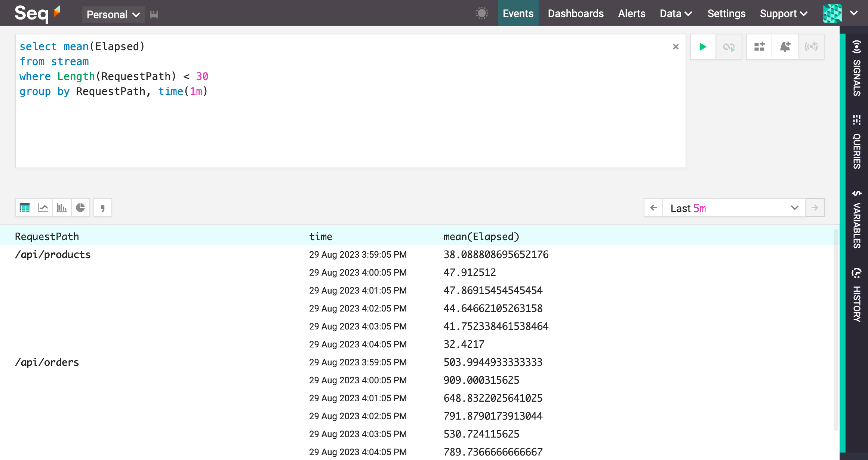Screen dimensions: 868x460
Task: Show results as table view
Action: click(x=25, y=208)
